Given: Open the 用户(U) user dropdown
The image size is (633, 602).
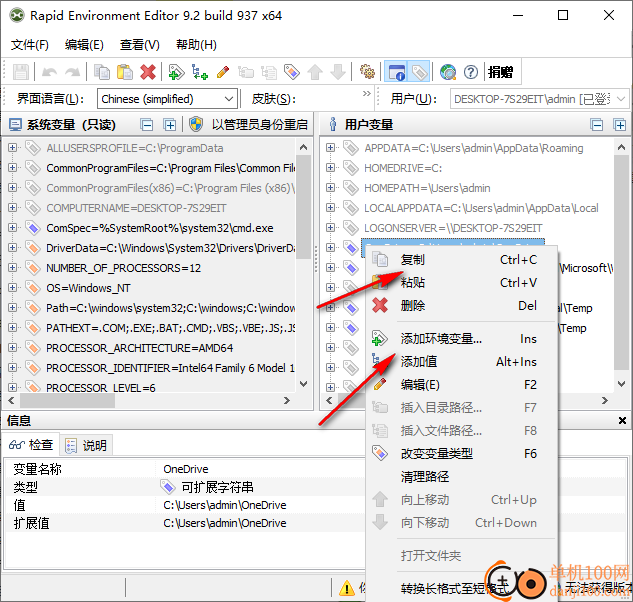Looking at the screenshot, I should [x=539, y=99].
